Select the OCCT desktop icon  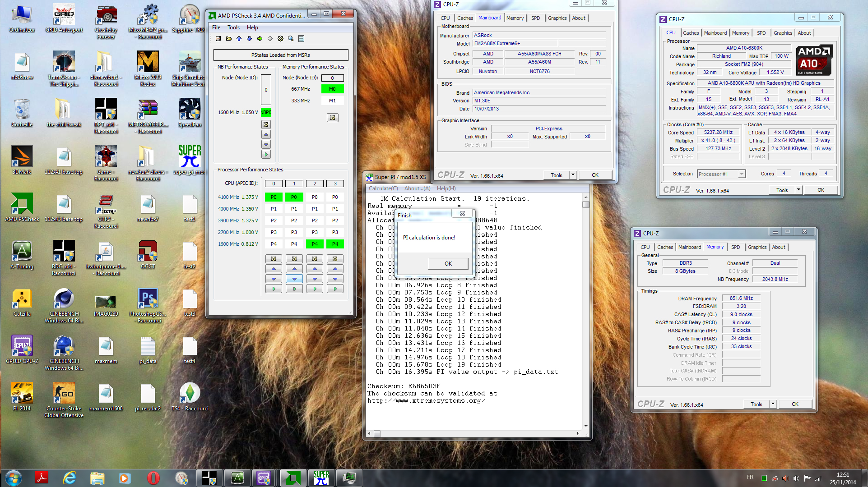tap(148, 255)
